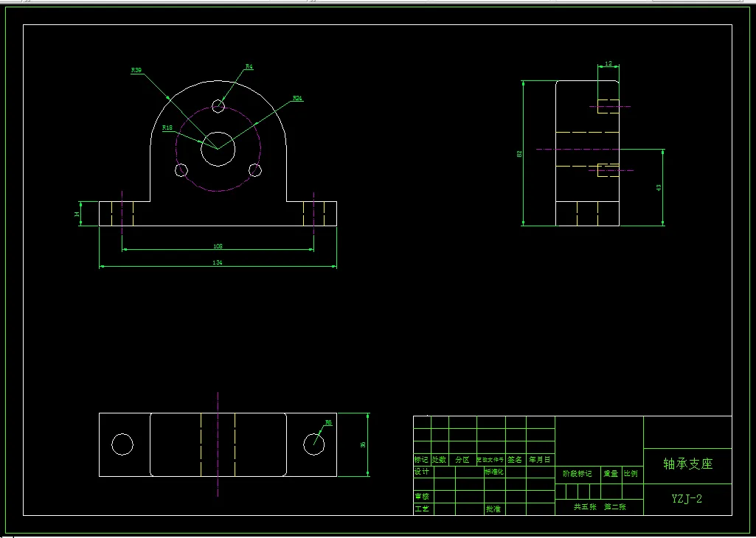Select the large center bore circle in front view
The image size is (756, 538).
coord(218,149)
